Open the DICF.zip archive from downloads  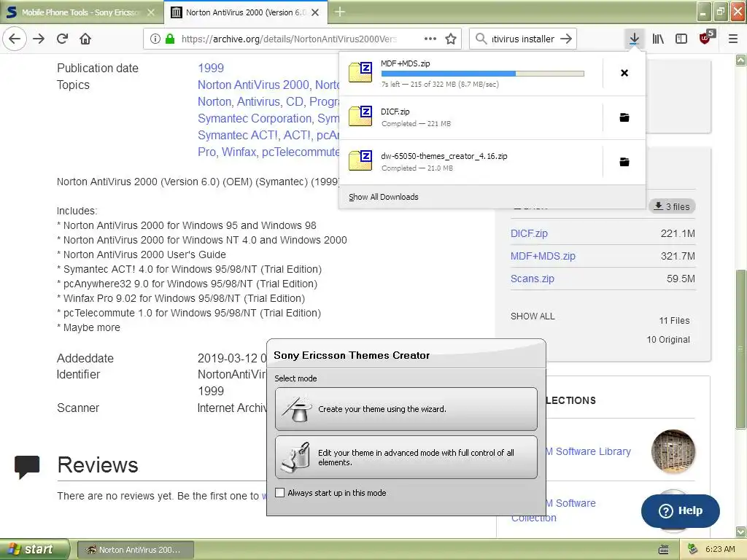pos(471,117)
